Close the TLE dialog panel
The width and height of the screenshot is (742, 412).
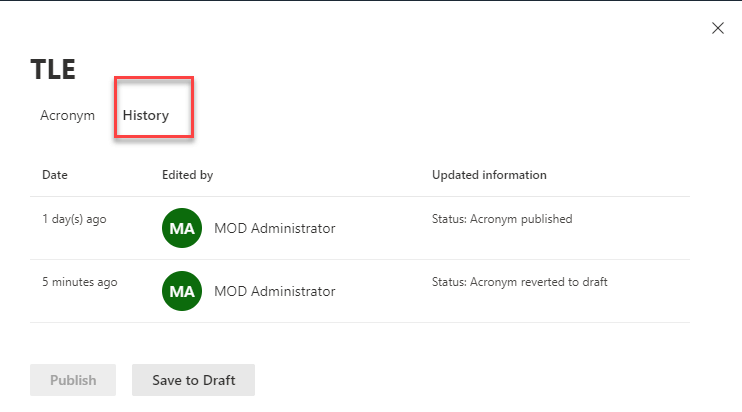tap(717, 28)
